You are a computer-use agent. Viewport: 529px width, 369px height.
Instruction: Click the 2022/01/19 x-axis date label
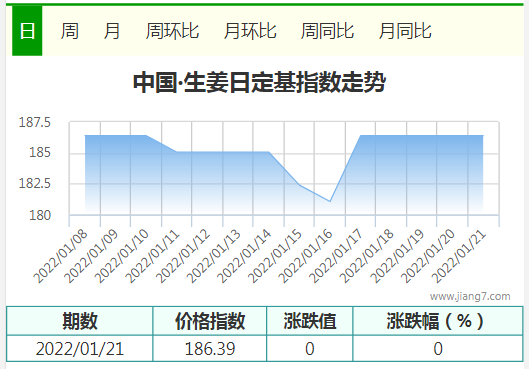point(398,256)
